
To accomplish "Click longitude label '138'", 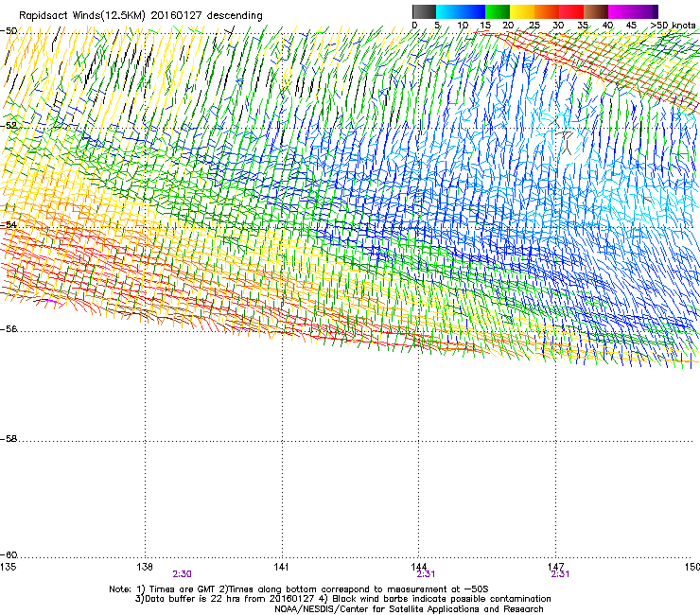I will click(145, 567).
